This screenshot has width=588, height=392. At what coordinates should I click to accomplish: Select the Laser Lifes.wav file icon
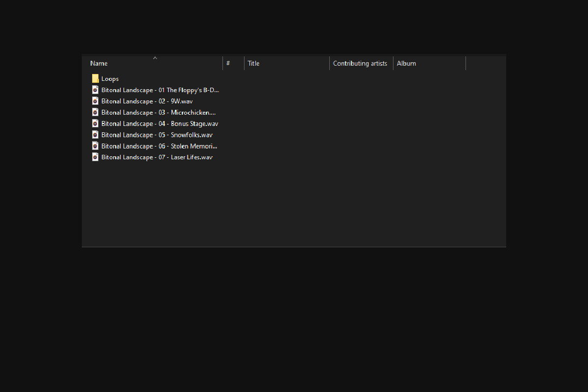(95, 157)
